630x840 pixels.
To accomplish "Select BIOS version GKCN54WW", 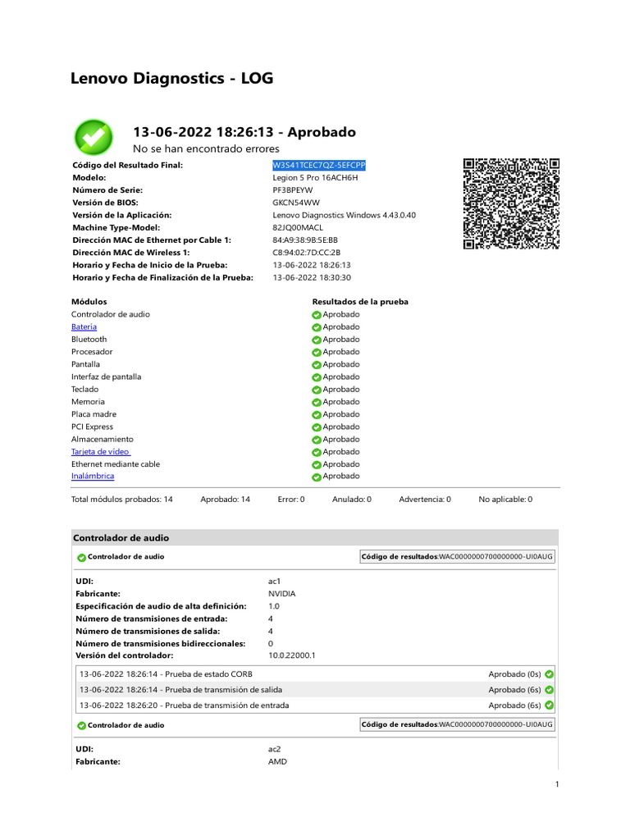I will click(296, 203).
